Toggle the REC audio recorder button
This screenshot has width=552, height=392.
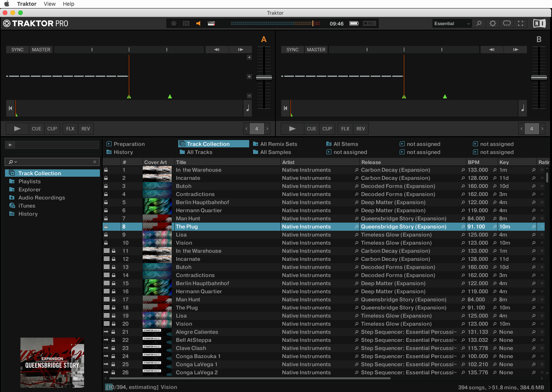click(370, 24)
